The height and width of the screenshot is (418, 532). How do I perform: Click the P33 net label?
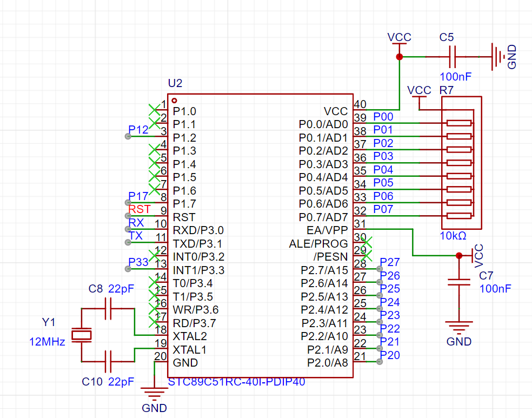(x=138, y=262)
